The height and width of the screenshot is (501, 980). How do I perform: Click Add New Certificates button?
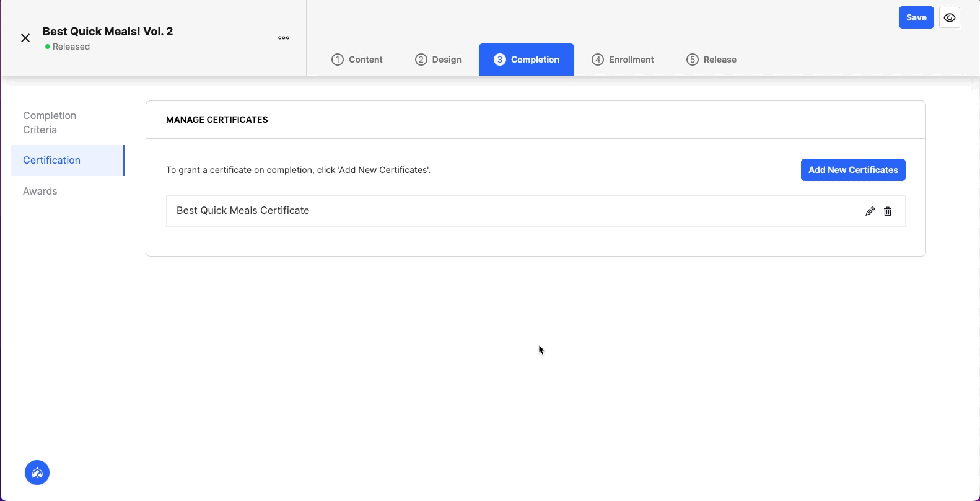[853, 170]
